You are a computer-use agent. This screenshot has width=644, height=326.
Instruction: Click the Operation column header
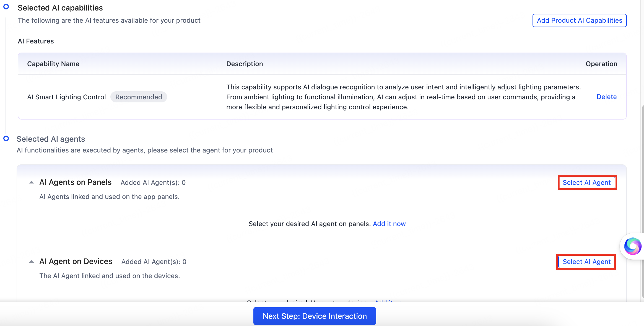[601, 64]
